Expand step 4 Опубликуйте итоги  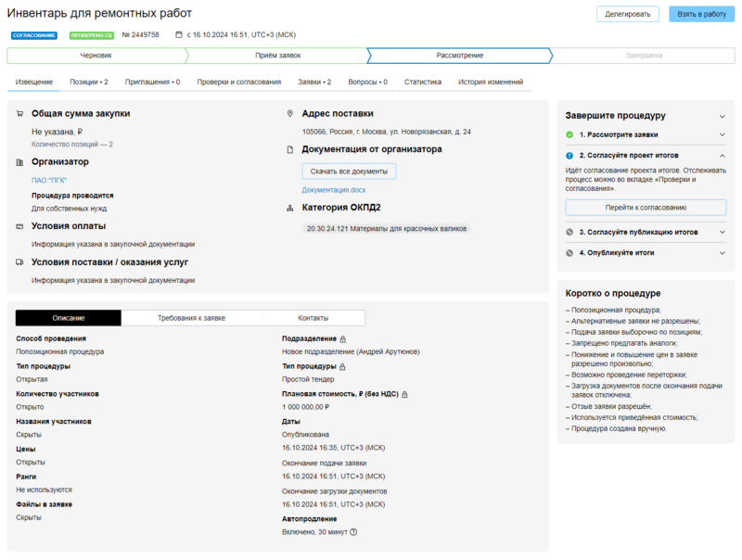point(722,252)
